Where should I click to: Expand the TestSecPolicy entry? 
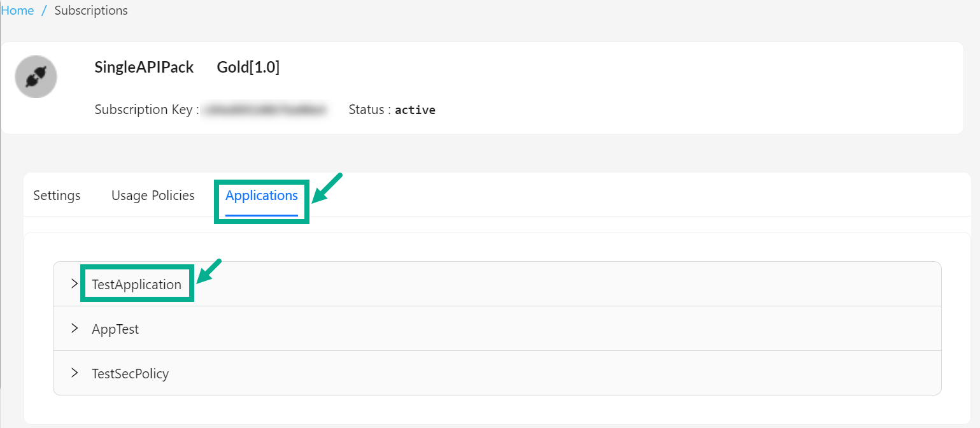point(130,374)
